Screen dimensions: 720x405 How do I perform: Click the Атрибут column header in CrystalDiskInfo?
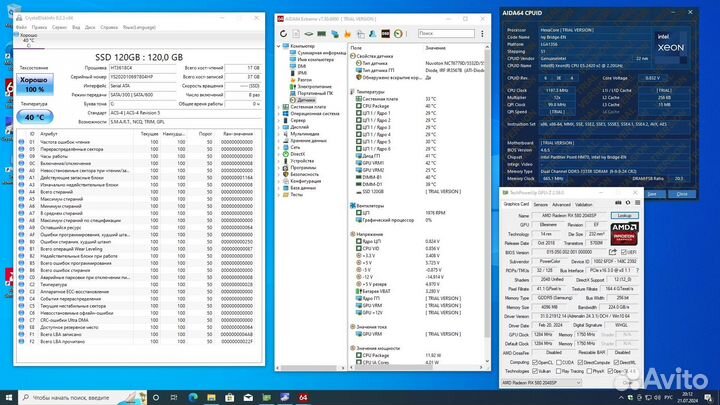[x=49, y=134]
